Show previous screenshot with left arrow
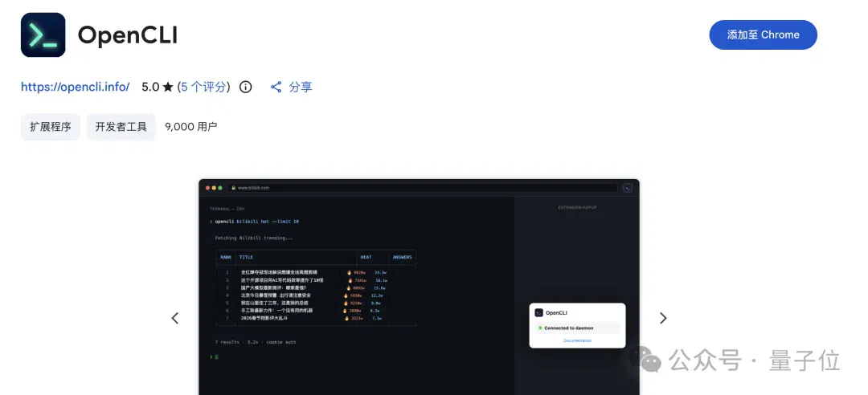 pos(175,318)
